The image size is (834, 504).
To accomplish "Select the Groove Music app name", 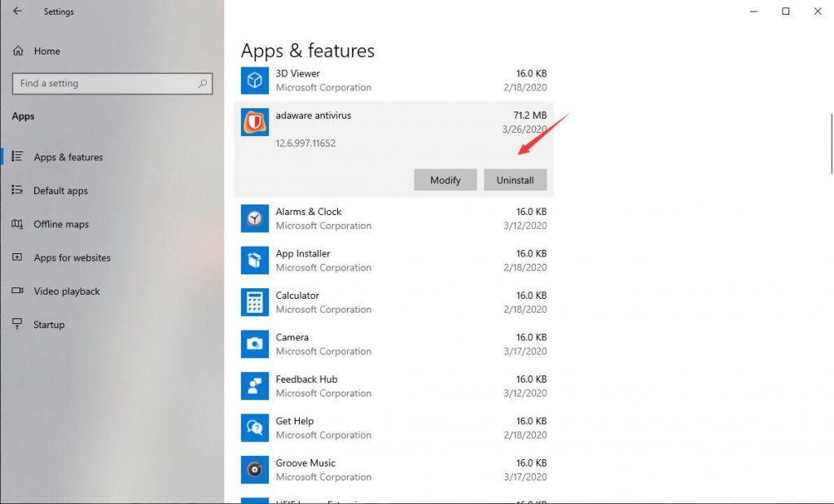I will (x=305, y=463).
